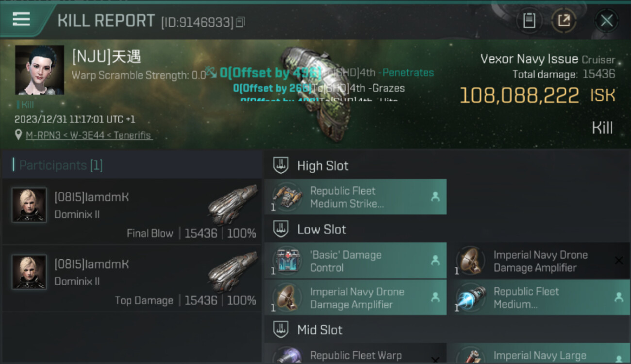
Task: Open the hamburger main menu
Action: click(21, 20)
